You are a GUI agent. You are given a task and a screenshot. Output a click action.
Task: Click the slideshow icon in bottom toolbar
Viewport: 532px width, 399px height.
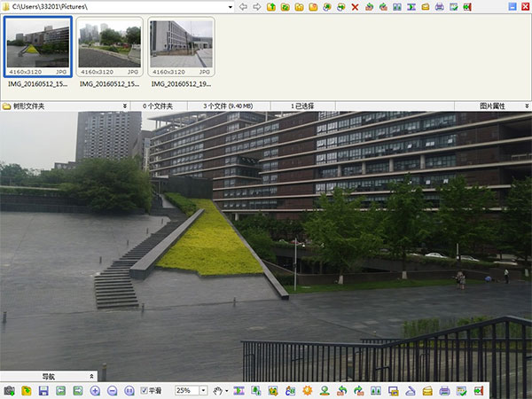pos(239,390)
